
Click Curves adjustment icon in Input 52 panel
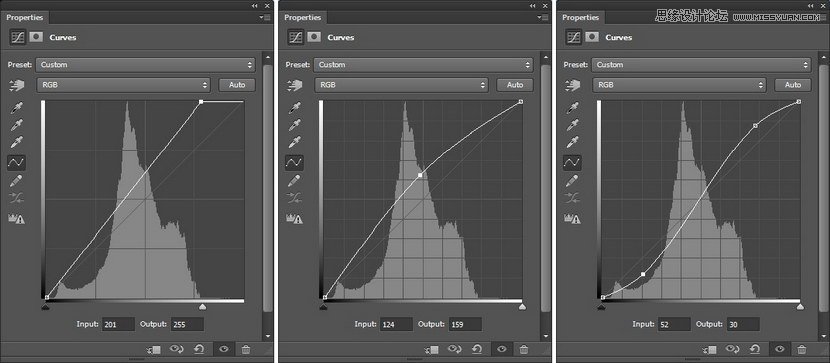(573, 37)
